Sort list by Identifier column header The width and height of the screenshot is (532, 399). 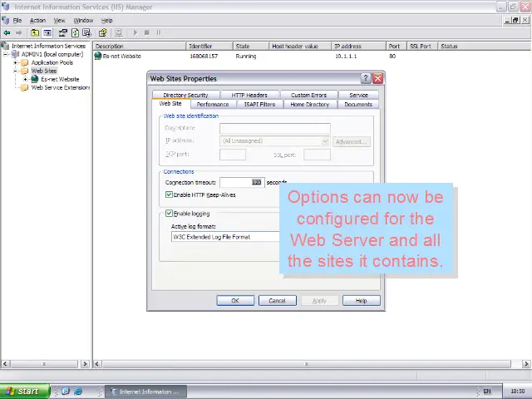pyautogui.click(x=209, y=47)
